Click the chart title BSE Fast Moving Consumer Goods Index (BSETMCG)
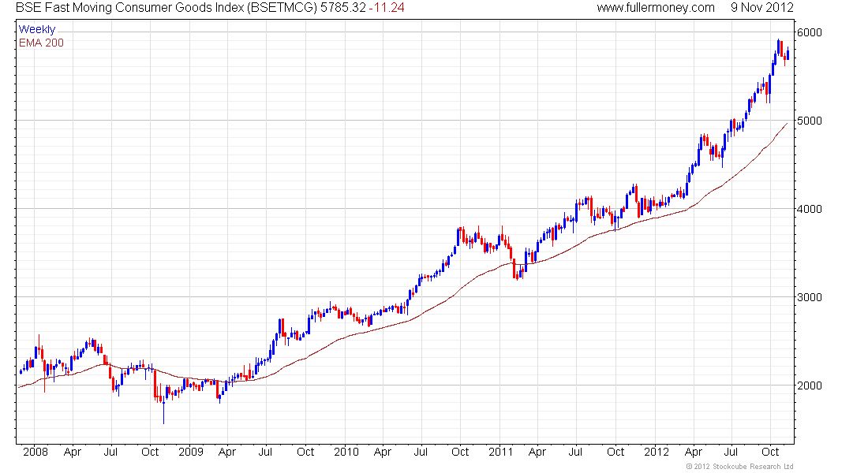 tap(166, 8)
